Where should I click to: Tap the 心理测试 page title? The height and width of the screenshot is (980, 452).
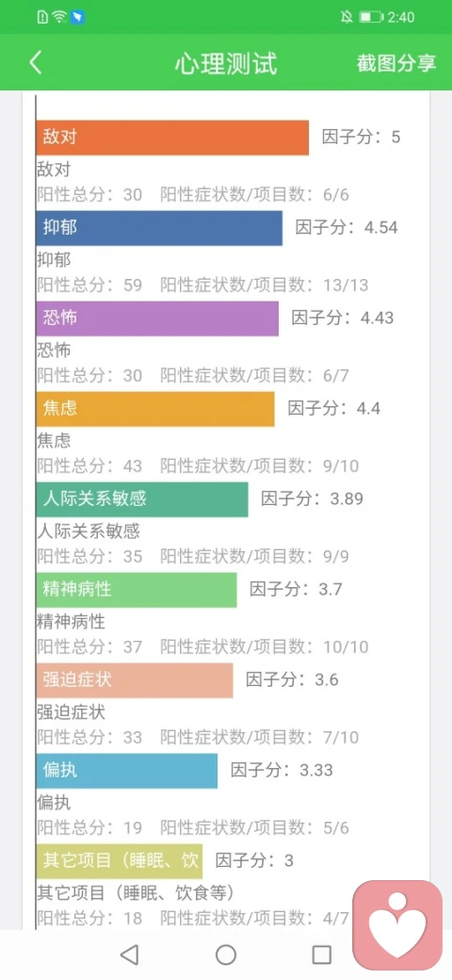(x=226, y=64)
